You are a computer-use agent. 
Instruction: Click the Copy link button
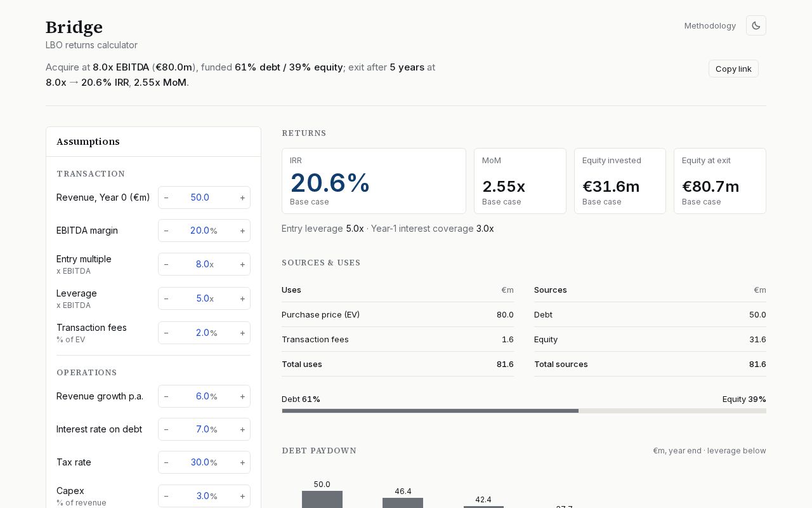pos(733,69)
